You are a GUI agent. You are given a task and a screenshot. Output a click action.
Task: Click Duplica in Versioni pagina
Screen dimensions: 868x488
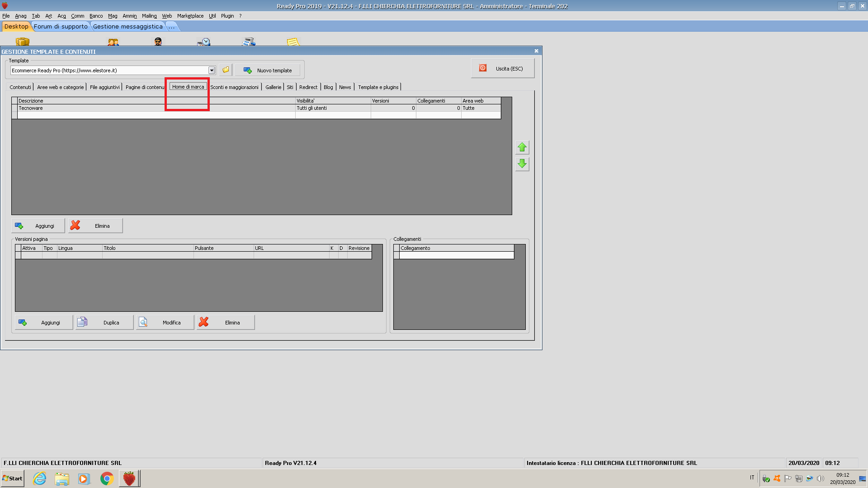click(104, 323)
